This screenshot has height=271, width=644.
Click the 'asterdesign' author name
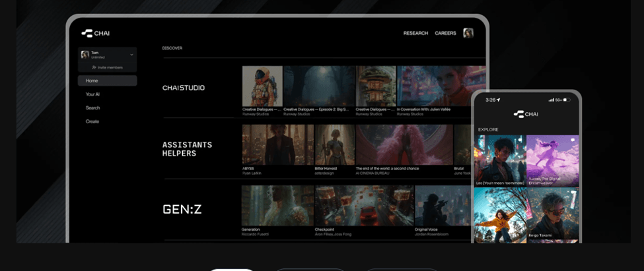coord(324,173)
